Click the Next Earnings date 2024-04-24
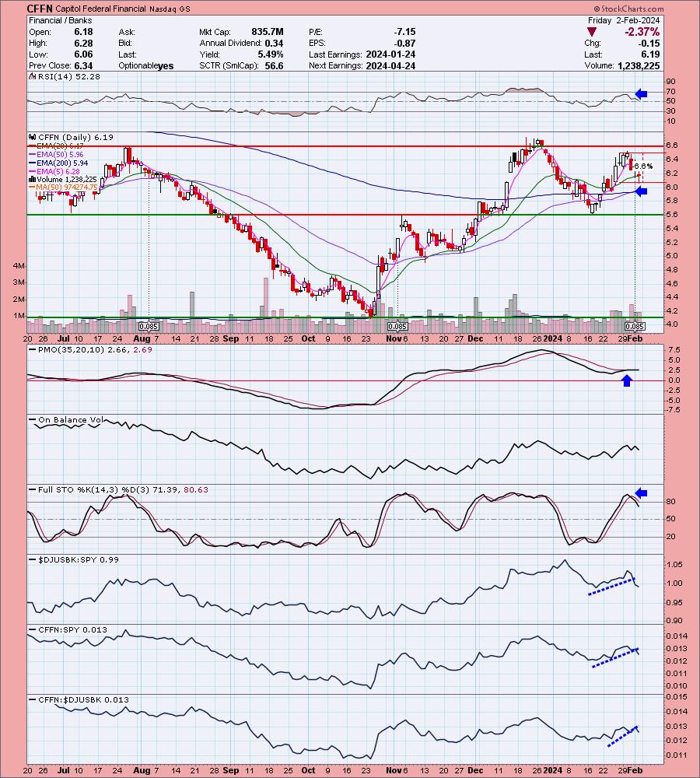 click(390, 65)
